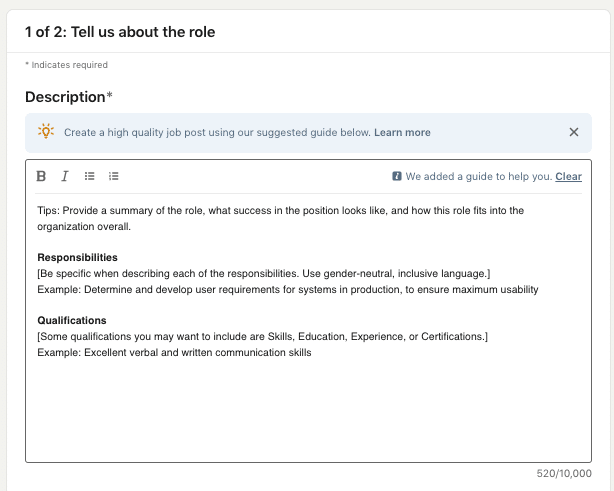
Task: Clear the added guide text
Action: click(568, 177)
